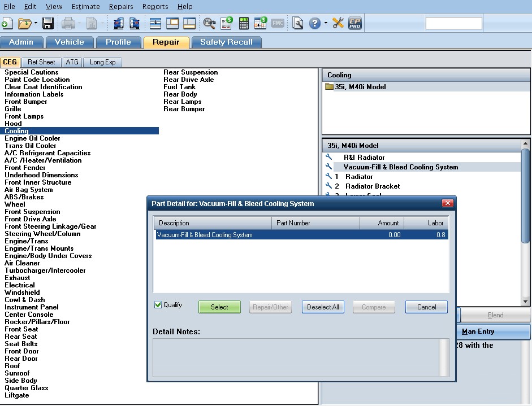Image resolution: width=532 pixels, height=406 pixels.
Task: Toggle the Qualify checkbox
Action: (158, 305)
